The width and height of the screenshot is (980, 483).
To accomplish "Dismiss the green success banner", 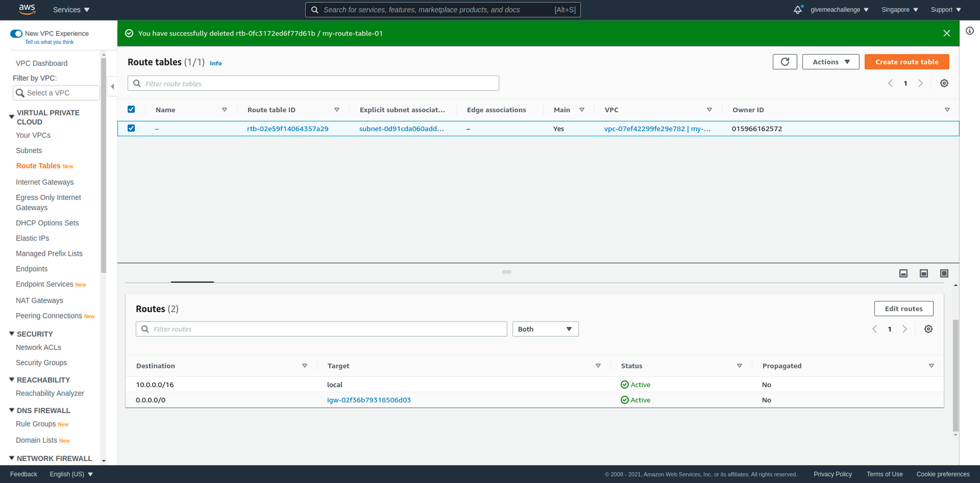I will tap(946, 33).
